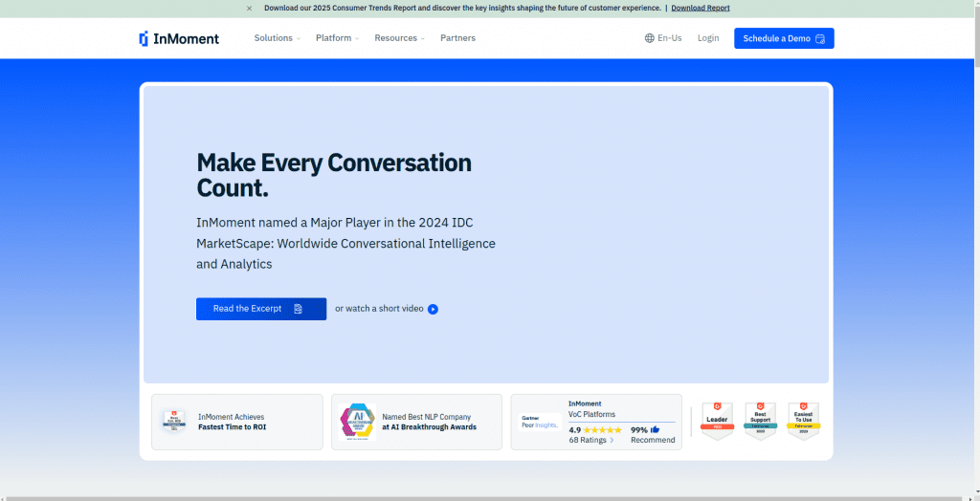
Task: Click the globe language icon
Action: point(650,38)
